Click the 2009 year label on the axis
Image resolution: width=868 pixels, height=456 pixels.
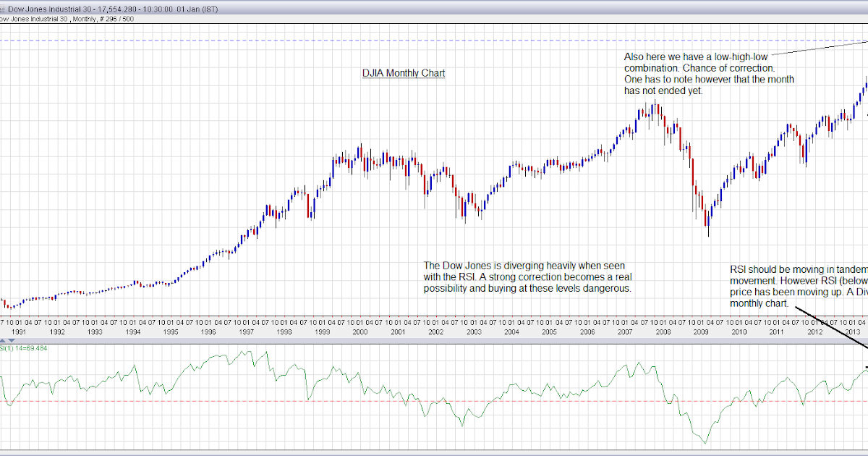pos(701,332)
